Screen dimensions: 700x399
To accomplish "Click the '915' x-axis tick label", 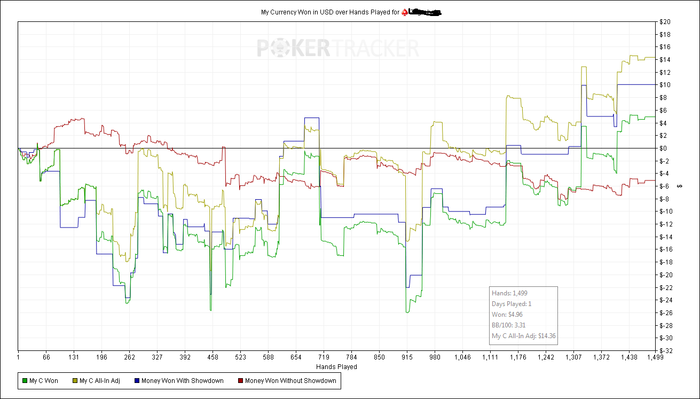I will tap(407, 357).
